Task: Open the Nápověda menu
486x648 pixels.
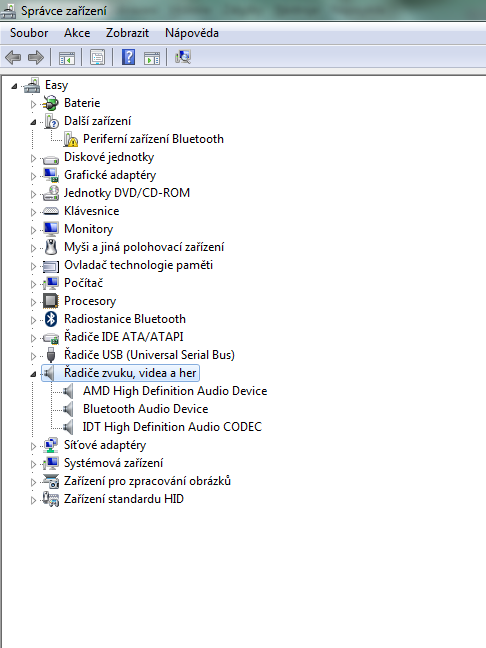Action: point(192,33)
